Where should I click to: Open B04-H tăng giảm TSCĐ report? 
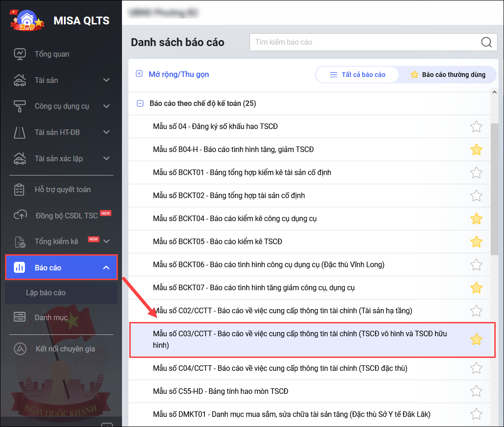(233, 150)
